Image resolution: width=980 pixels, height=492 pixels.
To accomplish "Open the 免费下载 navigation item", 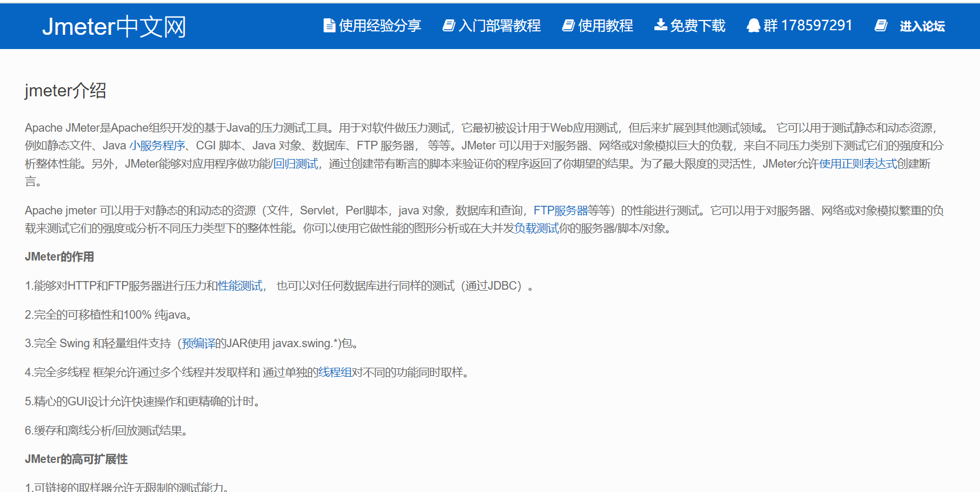I will click(698, 26).
